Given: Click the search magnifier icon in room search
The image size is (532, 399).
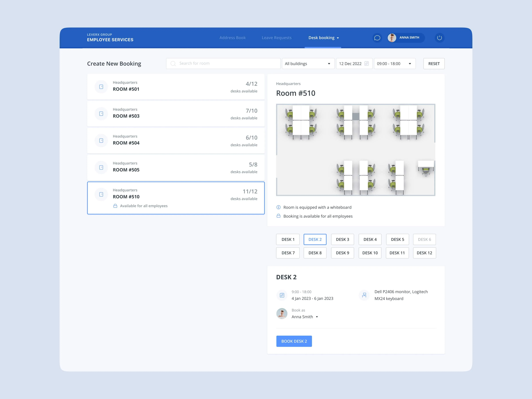Looking at the screenshot, I should tap(173, 63).
